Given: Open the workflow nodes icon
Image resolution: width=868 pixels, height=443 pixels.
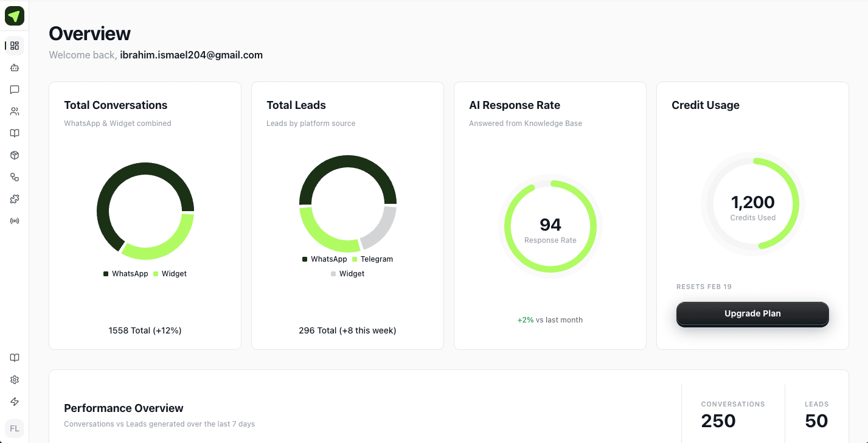Looking at the screenshot, I should (15, 177).
